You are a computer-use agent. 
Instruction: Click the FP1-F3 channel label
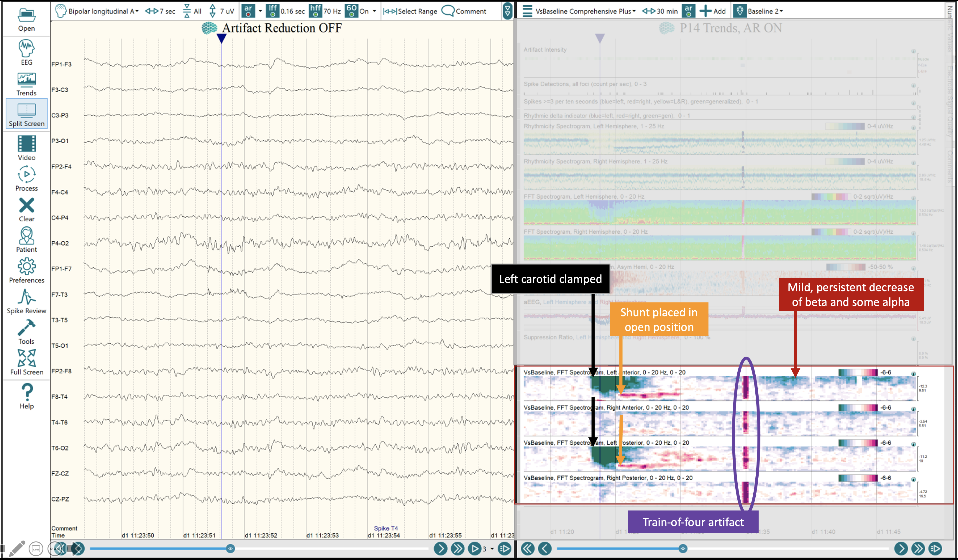[x=62, y=64]
